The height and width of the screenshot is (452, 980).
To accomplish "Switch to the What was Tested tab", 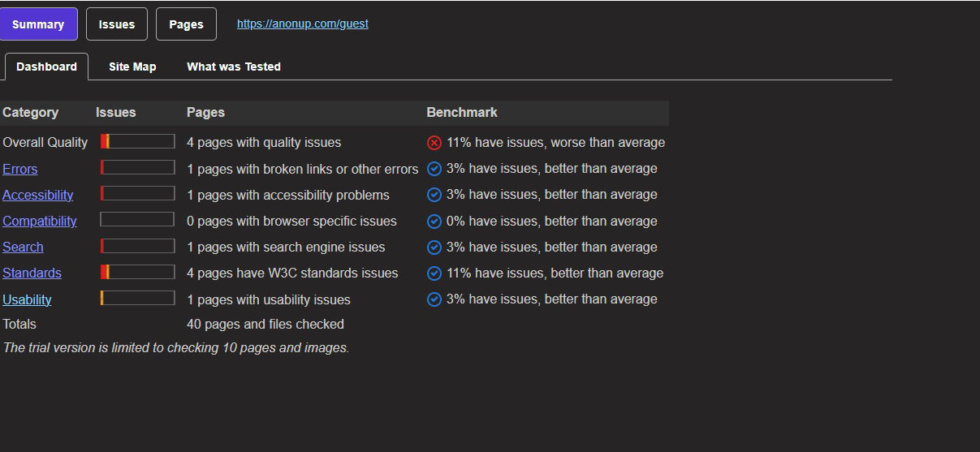I will (x=234, y=67).
